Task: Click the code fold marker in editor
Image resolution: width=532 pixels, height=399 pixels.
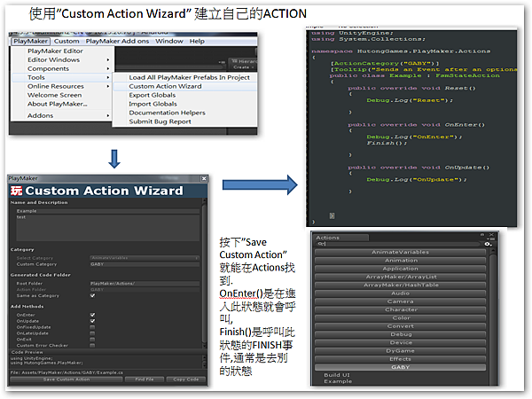Action: coord(332,215)
